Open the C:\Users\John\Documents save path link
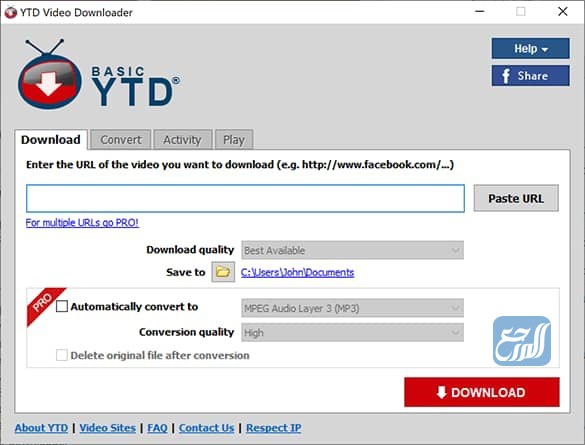 coord(297,273)
